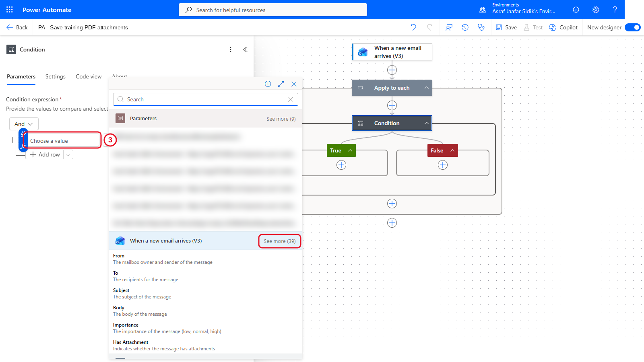
Task: Save the flow
Action: (x=506, y=27)
